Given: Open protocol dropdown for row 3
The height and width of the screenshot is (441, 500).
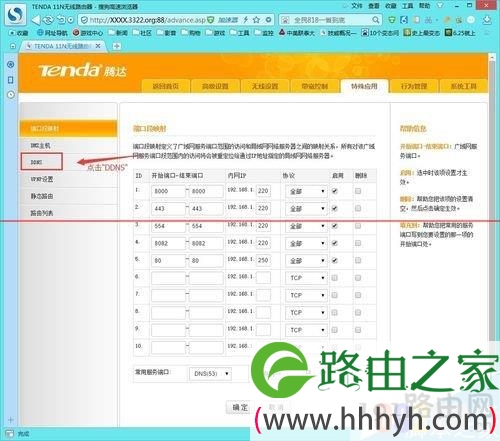Looking at the screenshot, I should tap(306, 226).
